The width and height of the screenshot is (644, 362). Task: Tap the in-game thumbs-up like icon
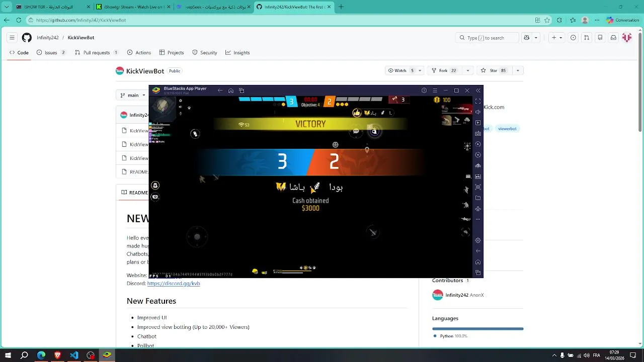357,113
